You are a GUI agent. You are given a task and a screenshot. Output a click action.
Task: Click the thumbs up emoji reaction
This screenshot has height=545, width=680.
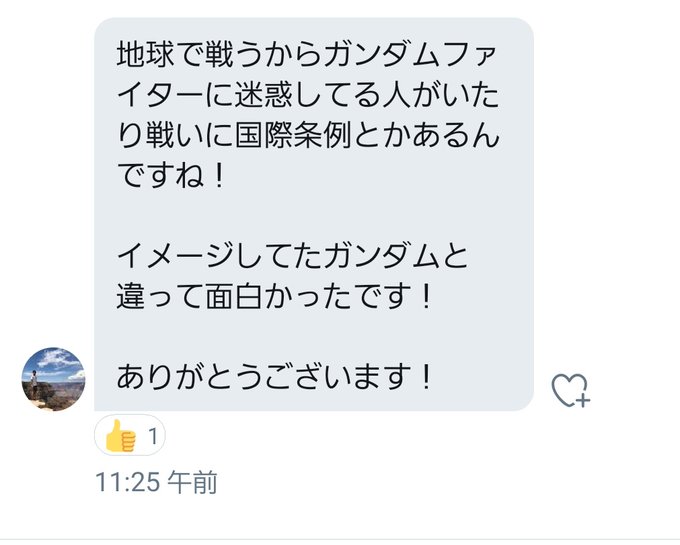tap(120, 436)
